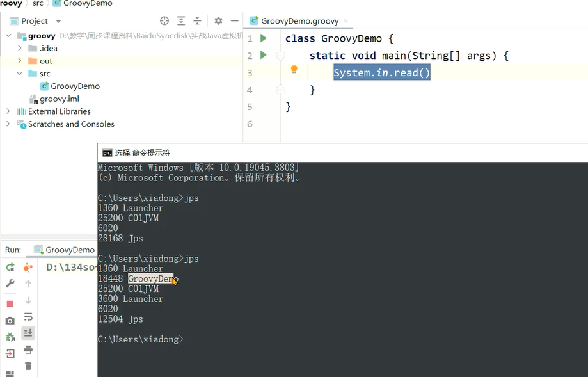Click the print console output icon
Screen dimensions: 588x377
(28, 349)
